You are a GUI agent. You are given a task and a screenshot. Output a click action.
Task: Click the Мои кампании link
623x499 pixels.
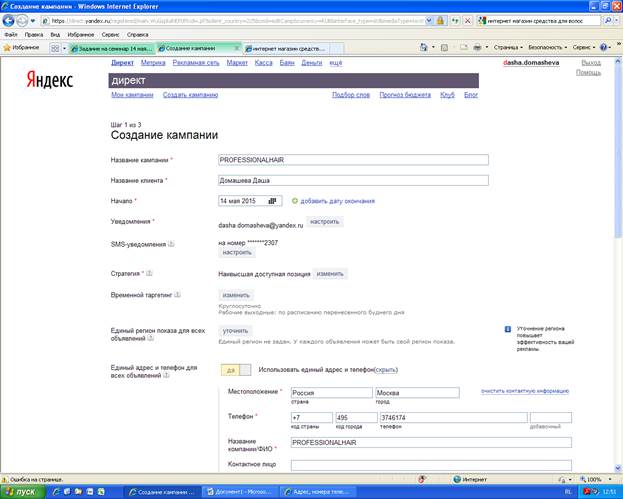132,95
